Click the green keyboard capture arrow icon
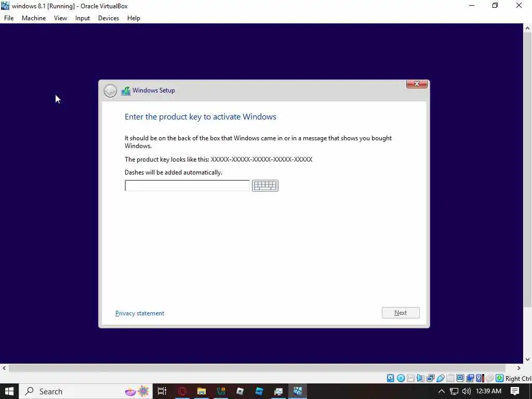This screenshot has height=399, width=532. click(499, 378)
